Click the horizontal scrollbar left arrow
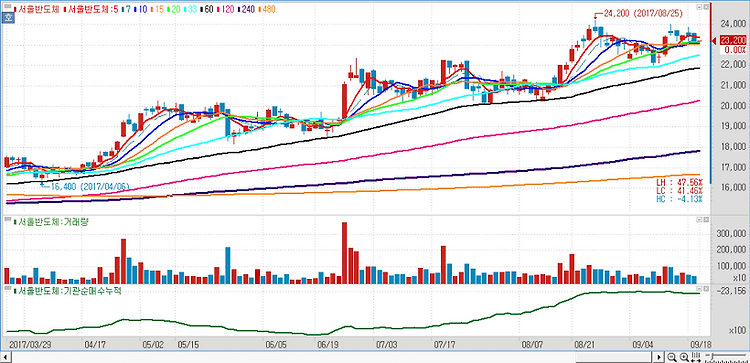This screenshot has width=750, height=363. pos(6,357)
